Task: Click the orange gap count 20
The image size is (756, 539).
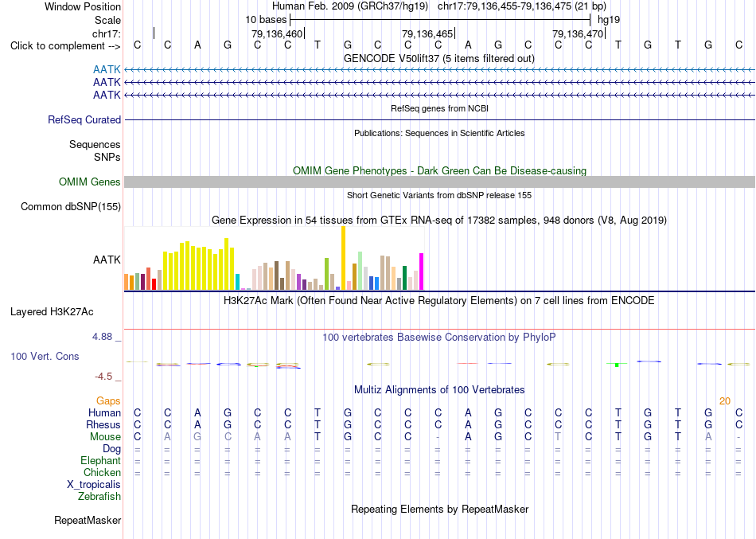Action: (x=725, y=401)
